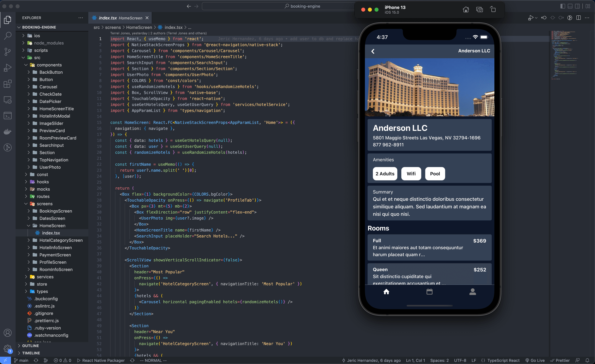Viewport: 595px width, 364px height.
Task: Open the notifications bell in the status bar
Action: pyautogui.click(x=587, y=360)
